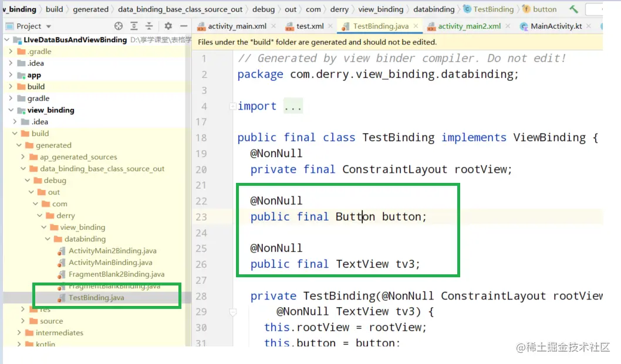The height and width of the screenshot is (364, 621).
Task: Select the derry package folder
Action: 65,216
